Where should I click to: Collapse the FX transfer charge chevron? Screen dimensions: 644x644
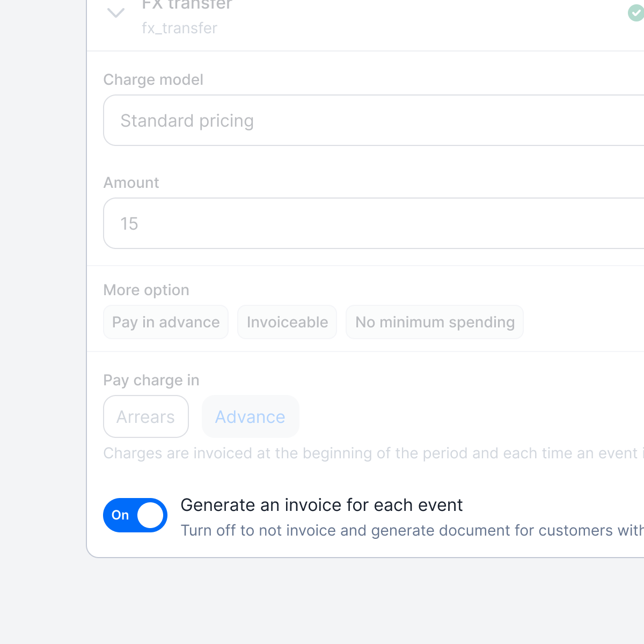point(116,12)
